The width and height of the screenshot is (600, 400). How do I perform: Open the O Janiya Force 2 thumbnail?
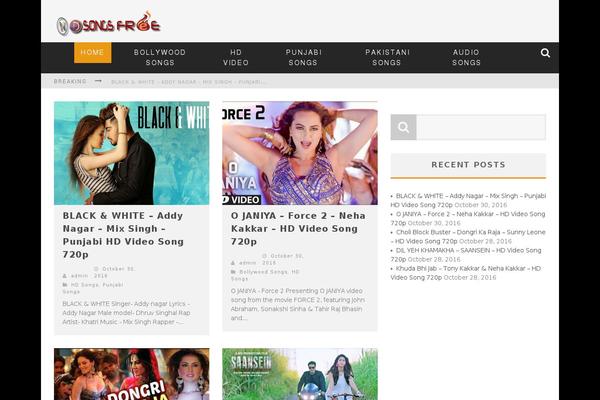click(300, 153)
